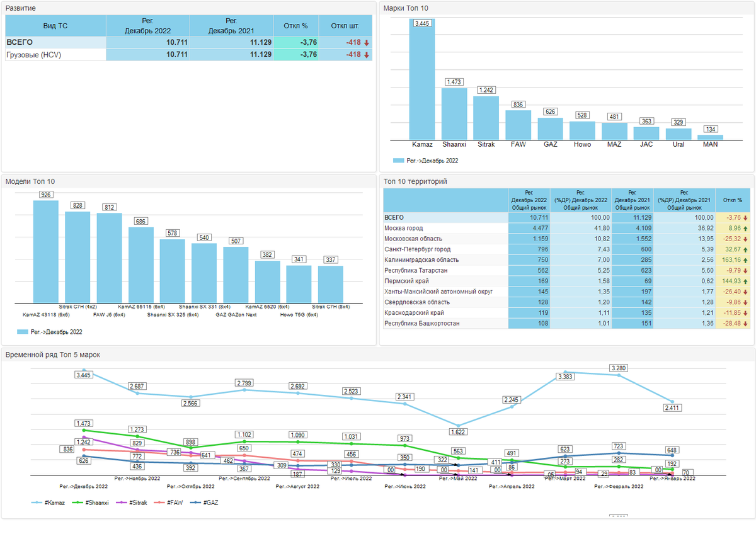Click the 163,16 deviation value
This screenshot has width=756, height=534.
(x=732, y=260)
